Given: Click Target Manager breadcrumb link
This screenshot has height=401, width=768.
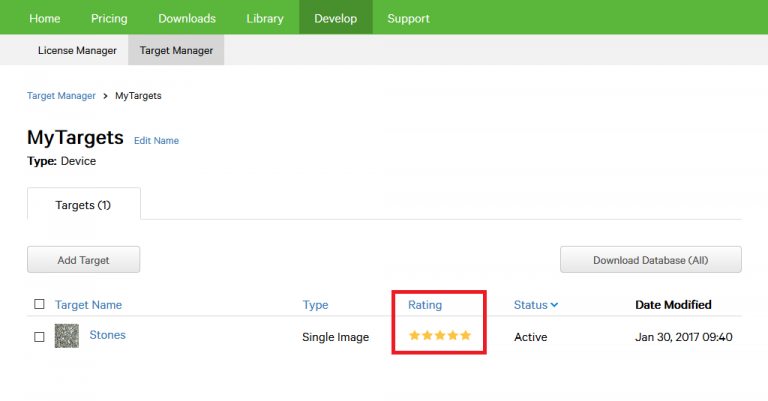Looking at the screenshot, I should coord(61,96).
